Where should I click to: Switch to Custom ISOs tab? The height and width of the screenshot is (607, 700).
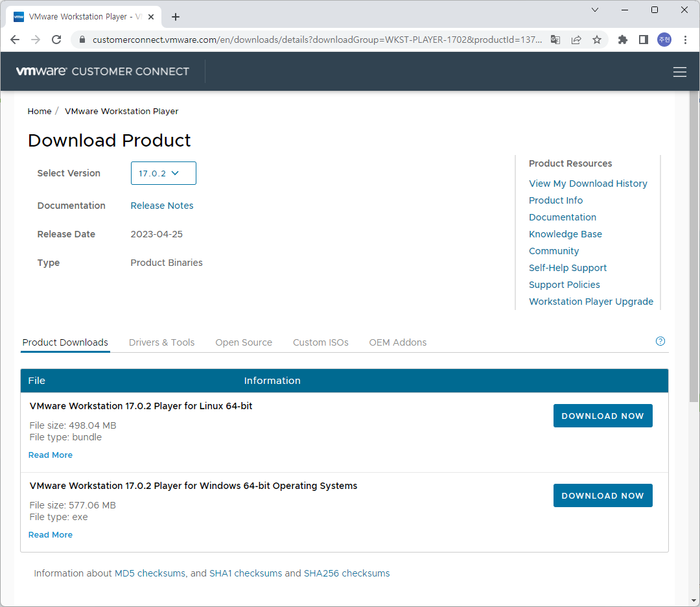(321, 342)
